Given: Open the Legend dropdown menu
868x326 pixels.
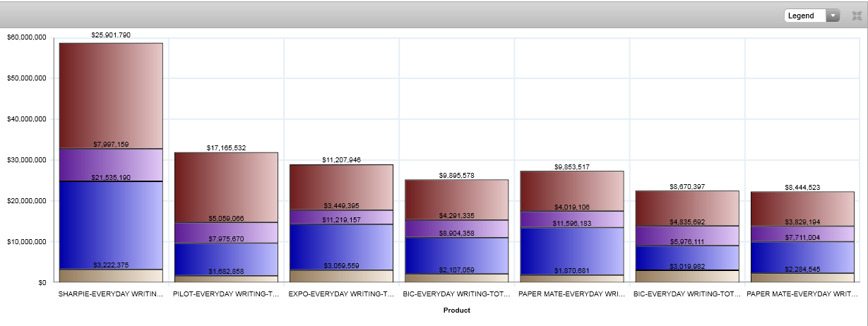Looking at the screenshot, I should click(811, 16).
